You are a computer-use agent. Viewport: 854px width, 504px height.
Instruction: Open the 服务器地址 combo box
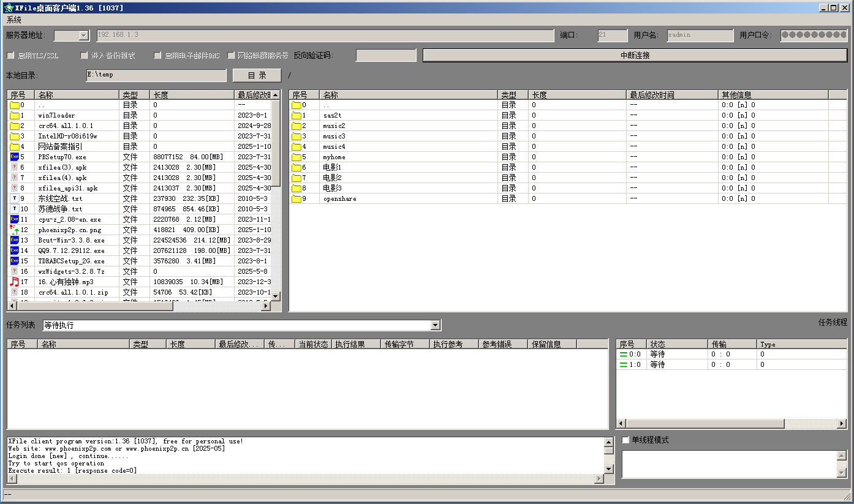point(84,36)
